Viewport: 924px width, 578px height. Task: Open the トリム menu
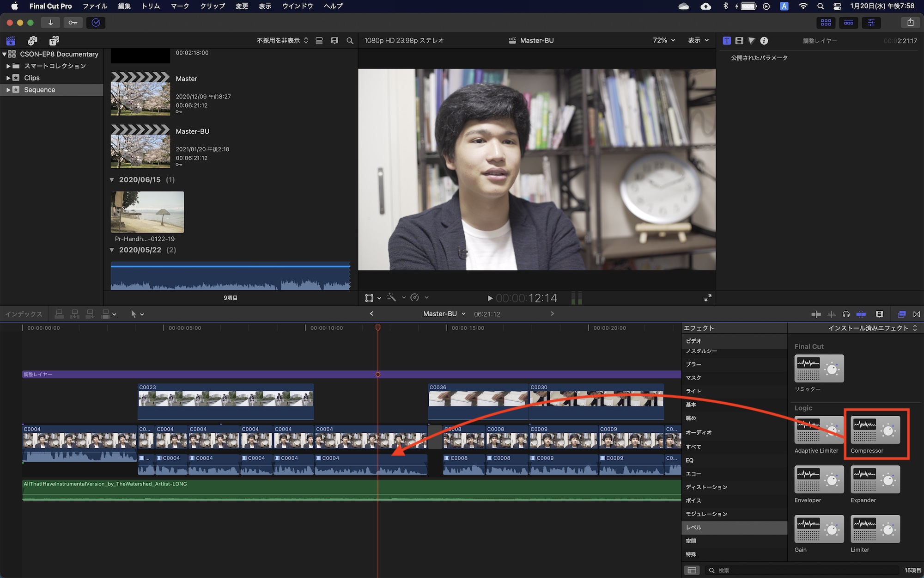(x=151, y=6)
